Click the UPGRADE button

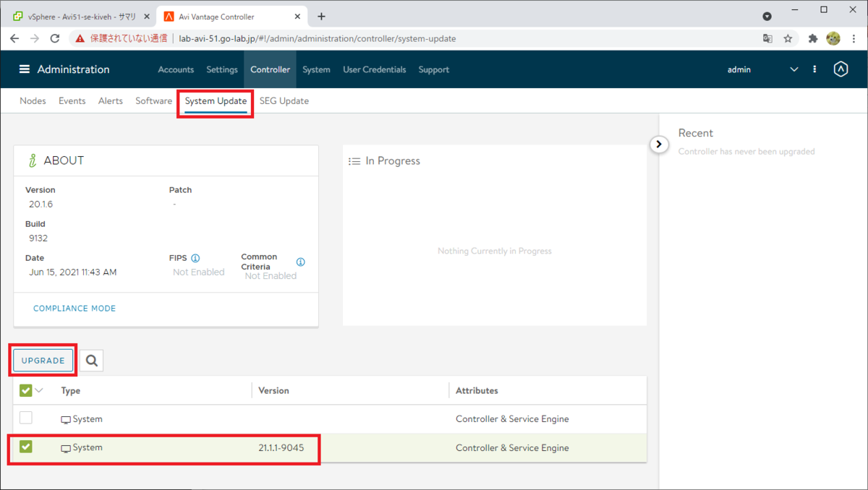[x=43, y=361]
